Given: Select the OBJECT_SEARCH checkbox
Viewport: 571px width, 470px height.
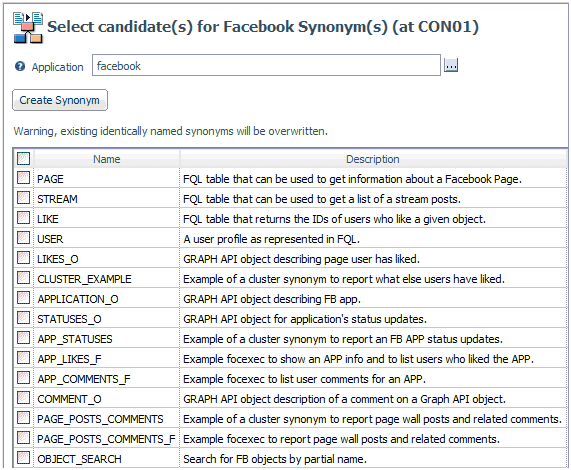Looking at the screenshot, I should coord(23,458).
